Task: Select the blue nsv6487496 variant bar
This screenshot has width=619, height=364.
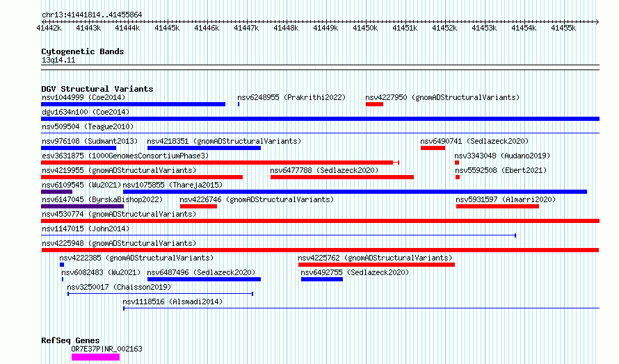Action: click(x=204, y=279)
